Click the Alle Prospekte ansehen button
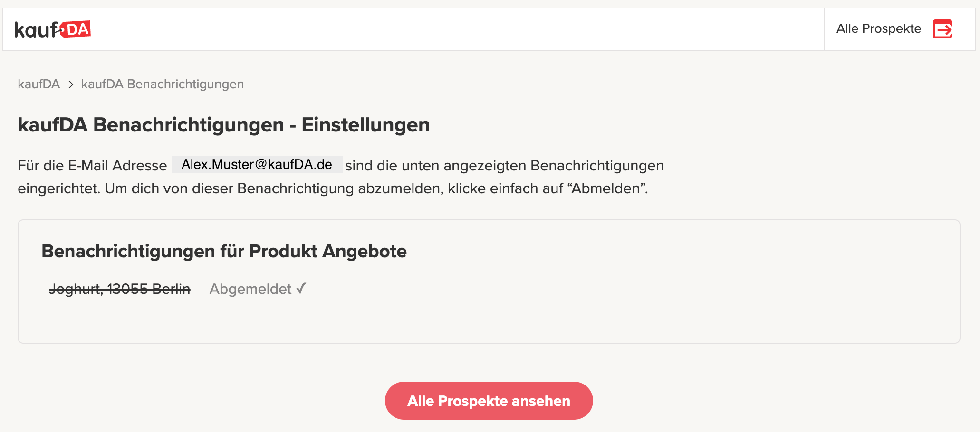The height and width of the screenshot is (432, 980). coord(489,401)
